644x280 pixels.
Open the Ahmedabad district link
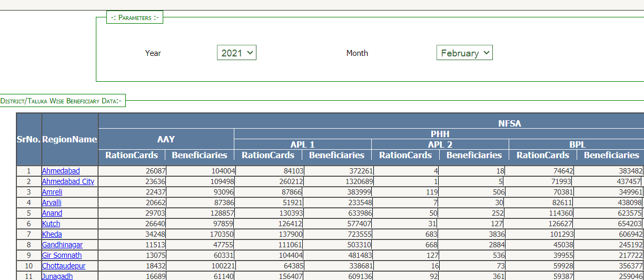point(61,171)
